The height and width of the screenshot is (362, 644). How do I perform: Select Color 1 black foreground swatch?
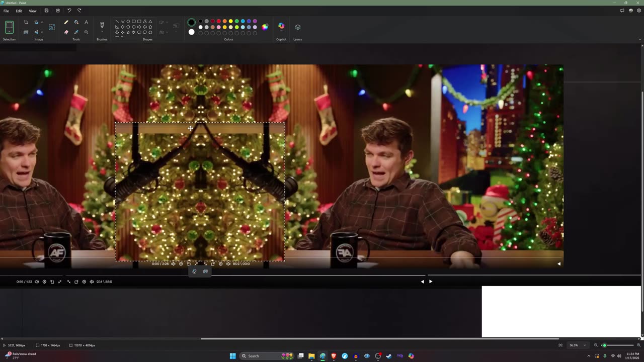191,22
